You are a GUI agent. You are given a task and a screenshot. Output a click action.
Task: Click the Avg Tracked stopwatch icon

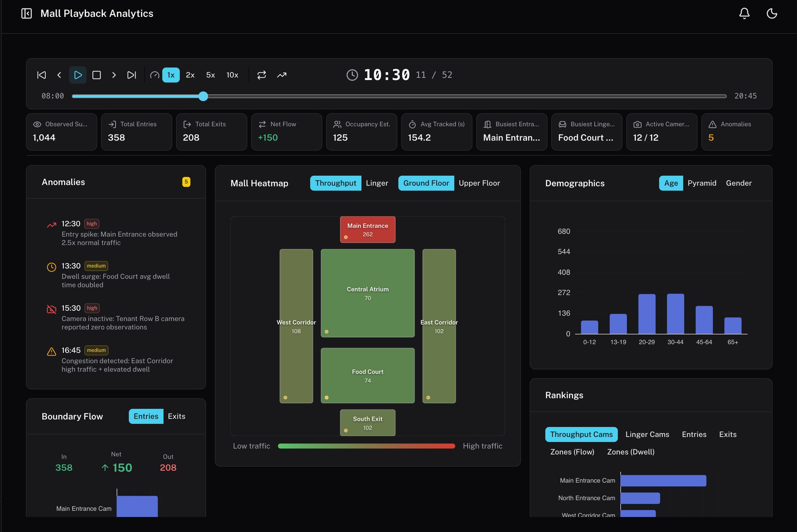point(412,124)
